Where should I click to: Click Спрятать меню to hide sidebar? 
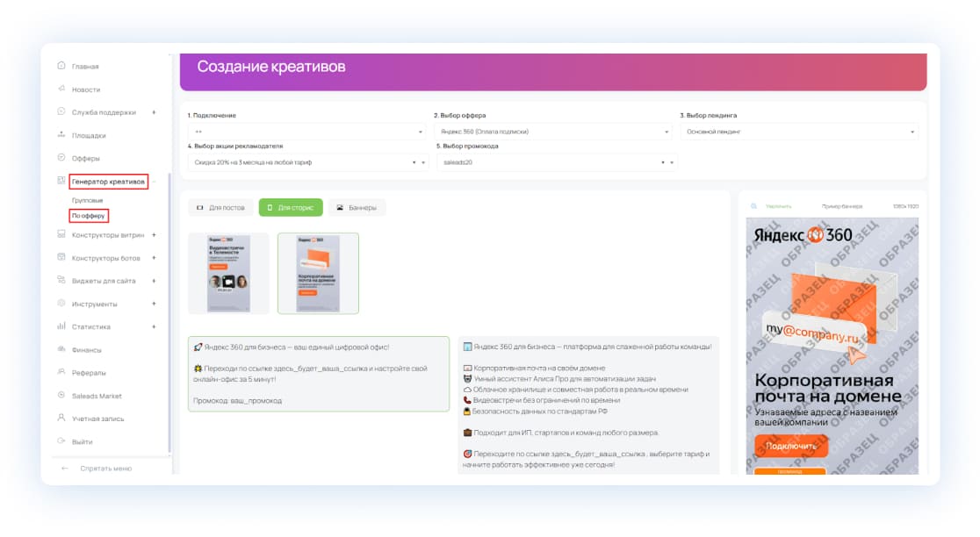pyautogui.click(x=105, y=469)
